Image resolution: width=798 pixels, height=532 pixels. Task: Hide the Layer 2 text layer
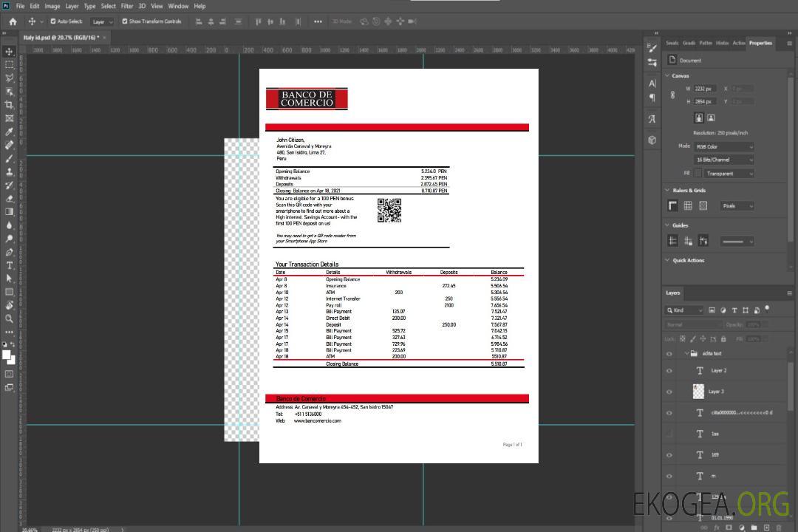coord(669,371)
